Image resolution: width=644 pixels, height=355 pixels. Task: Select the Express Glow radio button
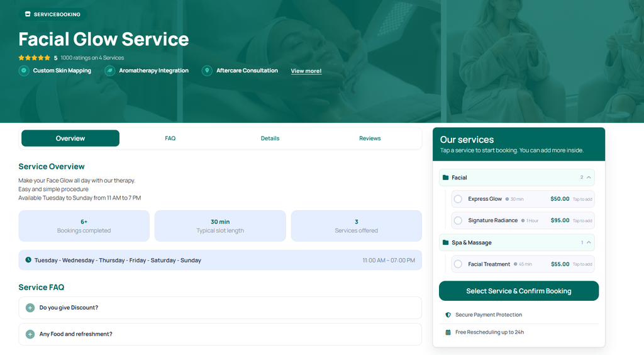[x=458, y=199]
